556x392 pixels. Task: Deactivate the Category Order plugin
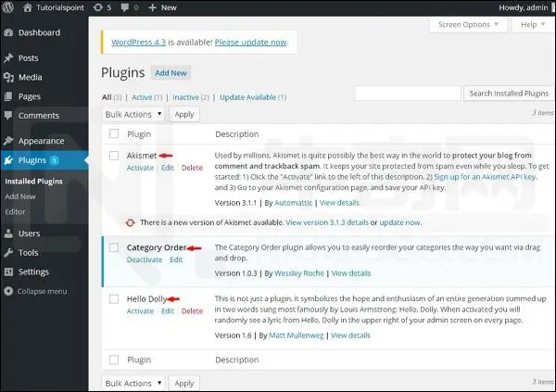click(145, 259)
